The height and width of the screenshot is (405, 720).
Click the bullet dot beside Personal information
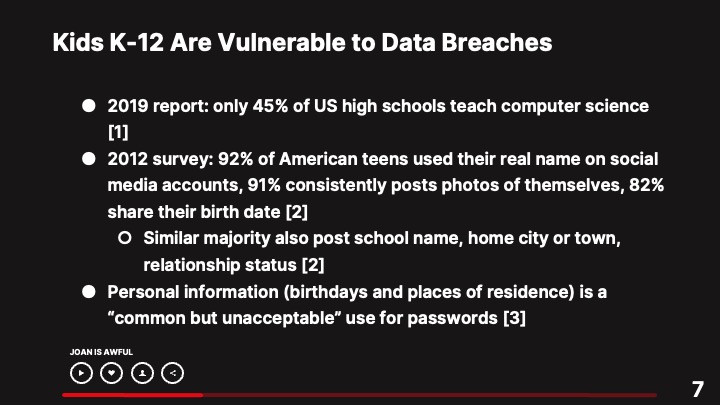(x=88, y=292)
